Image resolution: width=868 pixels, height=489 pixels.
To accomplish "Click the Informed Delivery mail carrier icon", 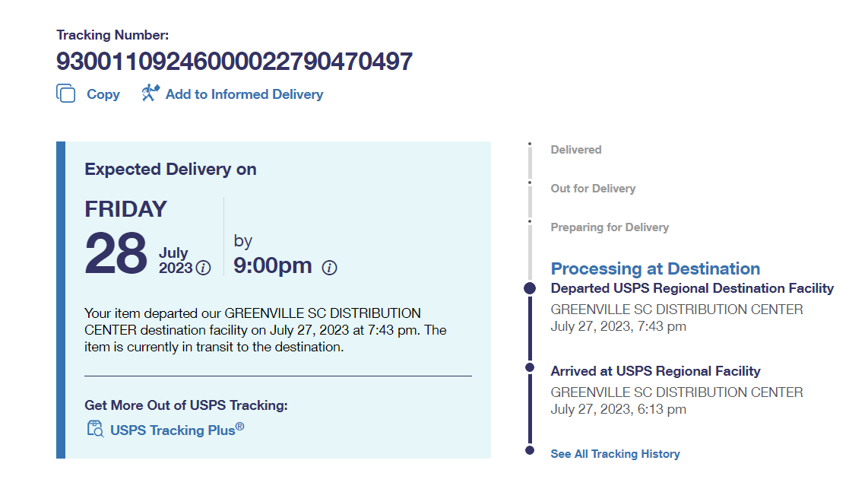I will (150, 94).
